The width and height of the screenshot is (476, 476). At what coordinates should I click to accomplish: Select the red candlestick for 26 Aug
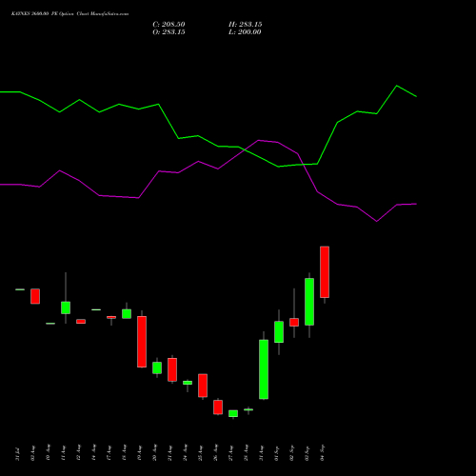click(218, 407)
